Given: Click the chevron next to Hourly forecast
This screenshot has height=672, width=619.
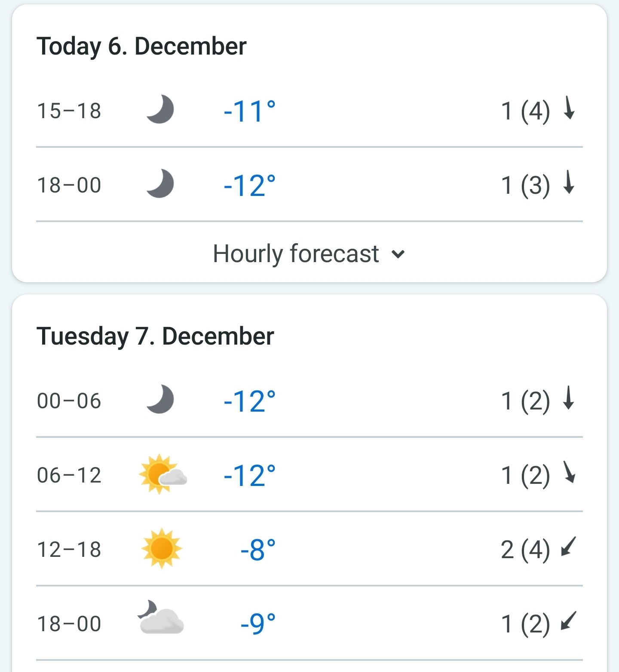Looking at the screenshot, I should coord(398,254).
